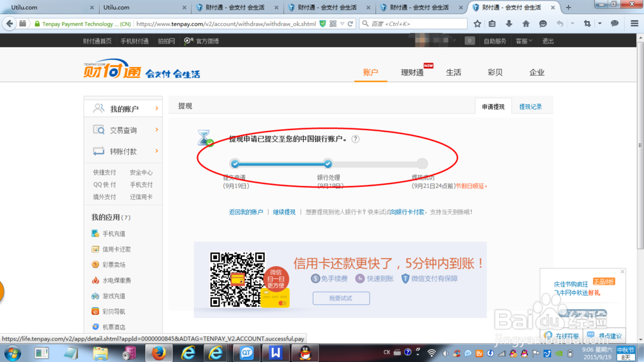The width and height of the screenshot is (644, 362).
Task: Click the help question mark beside message
Action: click(355, 139)
